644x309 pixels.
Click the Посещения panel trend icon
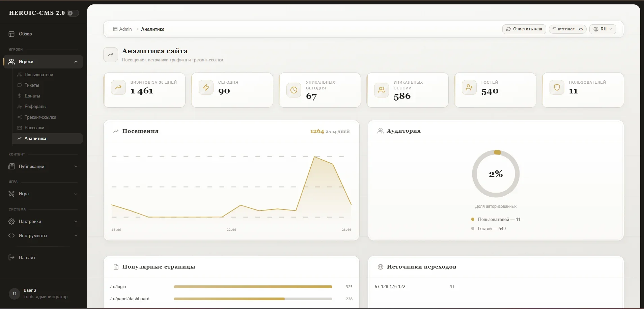point(116,131)
